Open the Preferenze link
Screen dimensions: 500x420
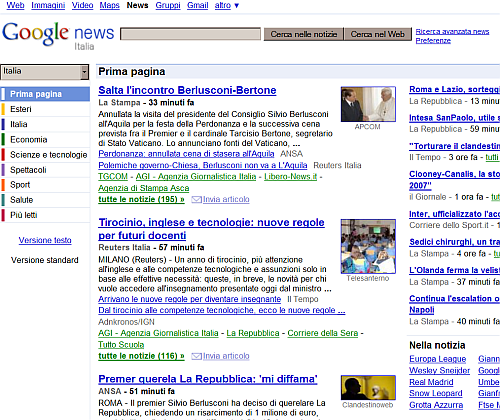433,41
